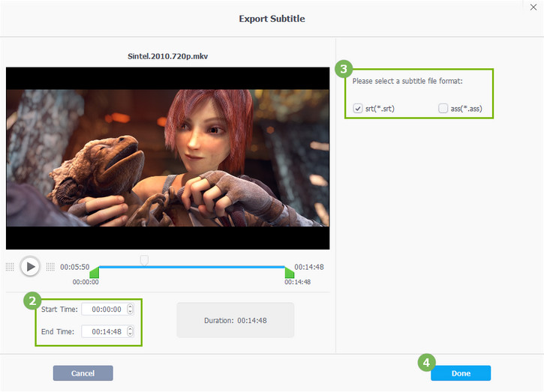Close the Export Subtitle dialog
The height and width of the screenshot is (392, 544).
point(533,7)
